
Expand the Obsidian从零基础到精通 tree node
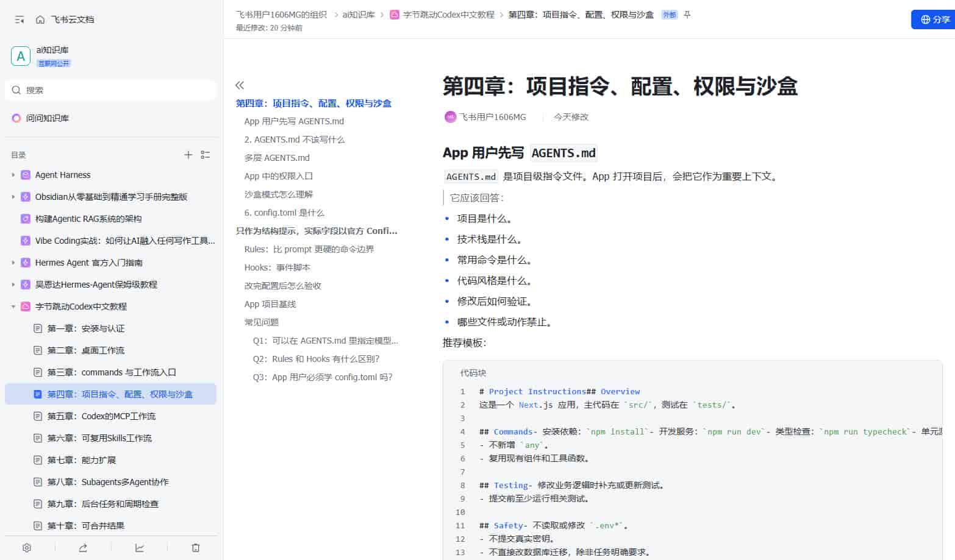coord(13,197)
